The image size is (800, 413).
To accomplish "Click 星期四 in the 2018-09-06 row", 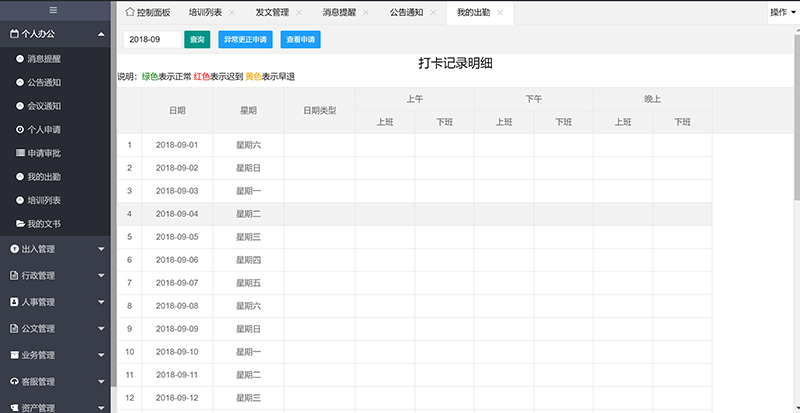I will (248, 260).
